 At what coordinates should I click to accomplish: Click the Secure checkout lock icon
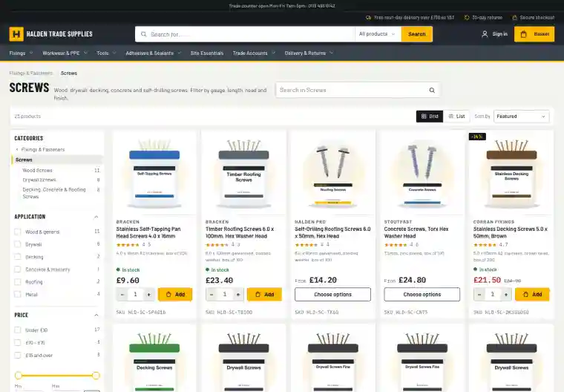515,17
